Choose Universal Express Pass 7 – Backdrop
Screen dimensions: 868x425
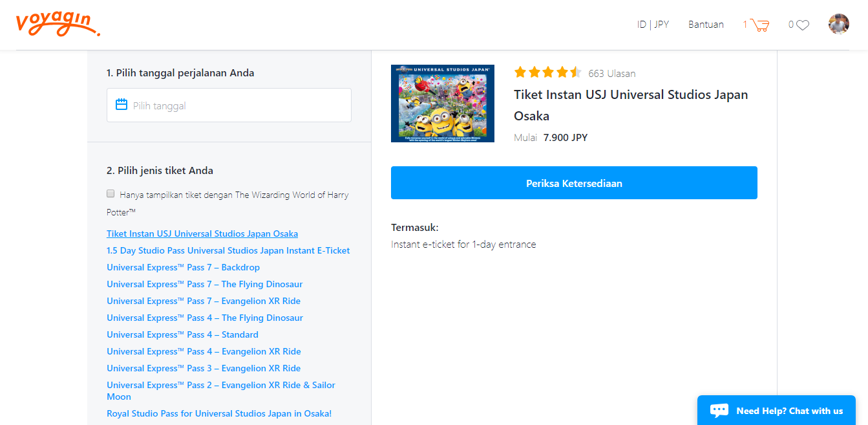point(183,267)
